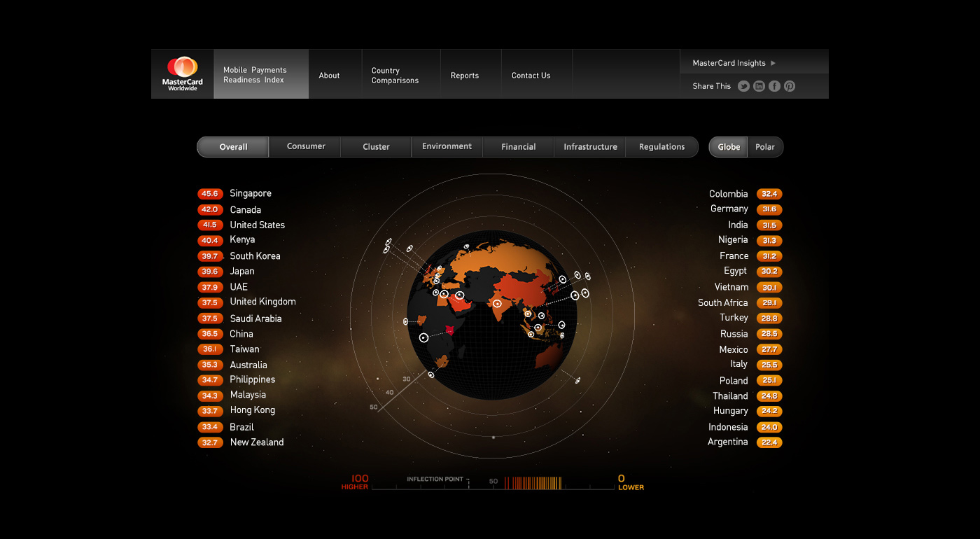Share on Pinterest icon

click(x=790, y=86)
